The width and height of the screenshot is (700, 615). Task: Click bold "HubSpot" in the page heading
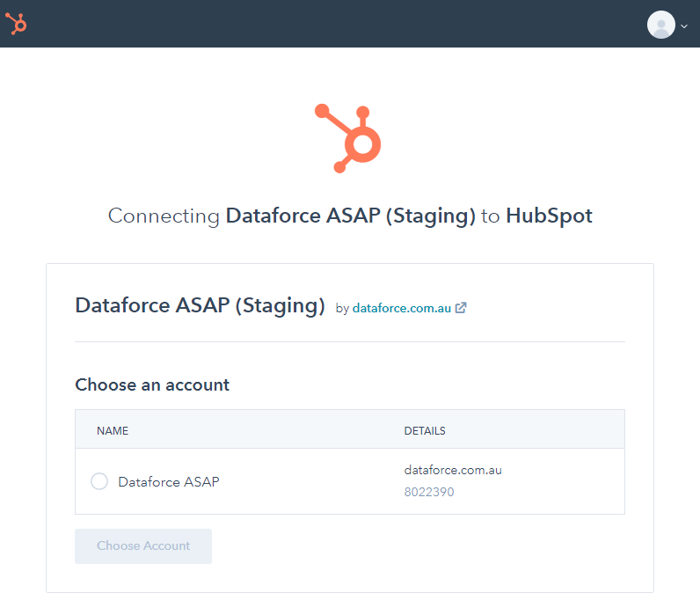pyautogui.click(x=549, y=216)
